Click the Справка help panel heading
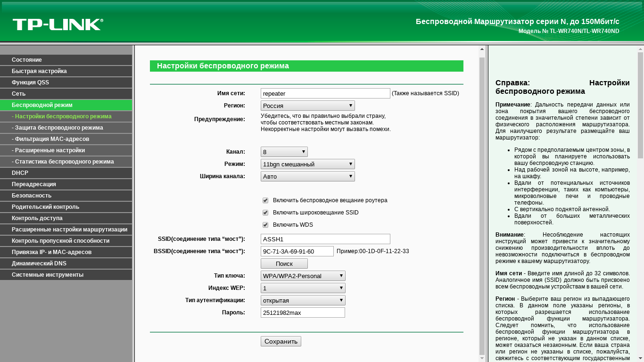644x362 pixels. (562, 87)
